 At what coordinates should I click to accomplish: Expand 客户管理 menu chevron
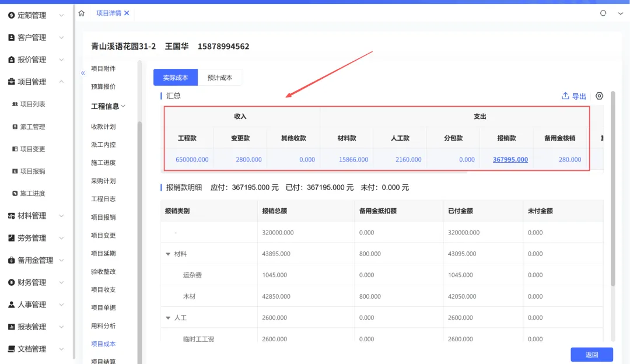tap(61, 37)
